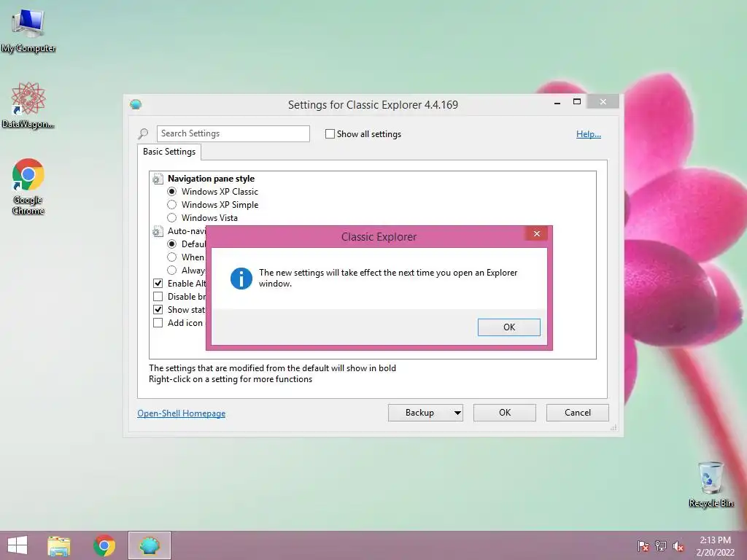The height and width of the screenshot is (560, 747).
Task: Confirm the Classic Explorer message with OK
Action: 508,327
